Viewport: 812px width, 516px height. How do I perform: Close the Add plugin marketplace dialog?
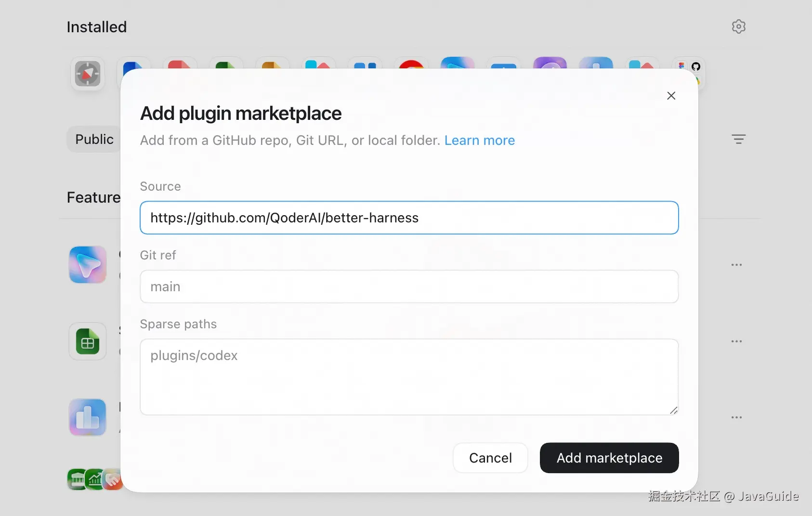tap(671, 96)
